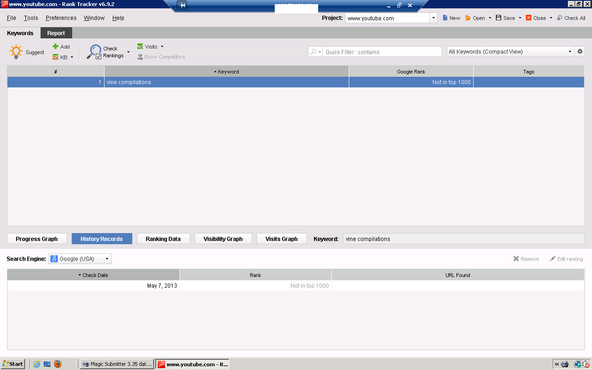This screenshot has height=370, width=592.
Task: Click the www.youtube.com Rank Tracker taskbar button
Action: 193,364
